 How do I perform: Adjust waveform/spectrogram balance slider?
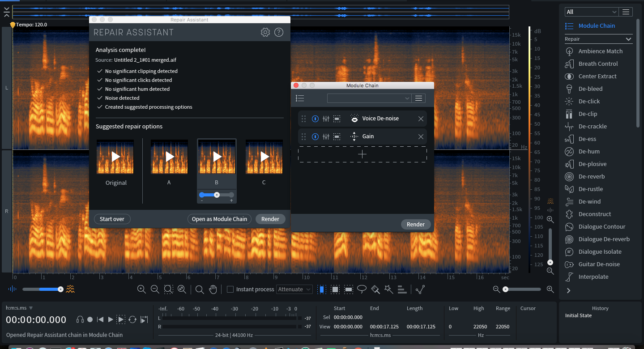(42, 289)
